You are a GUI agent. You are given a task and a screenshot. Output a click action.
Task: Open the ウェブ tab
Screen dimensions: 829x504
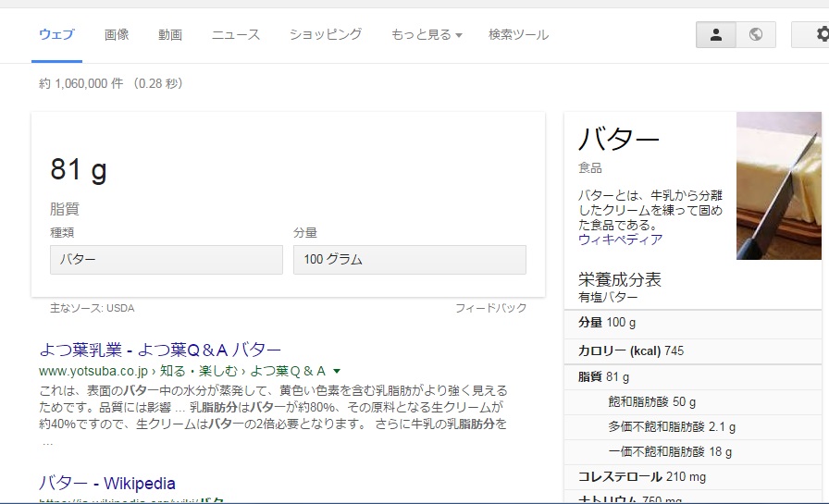coord(56,35)
